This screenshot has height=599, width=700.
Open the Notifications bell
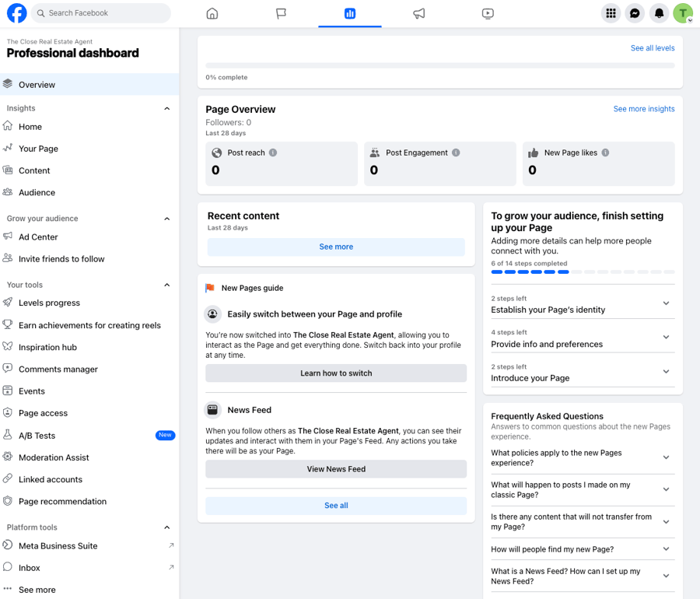[659, 13]
